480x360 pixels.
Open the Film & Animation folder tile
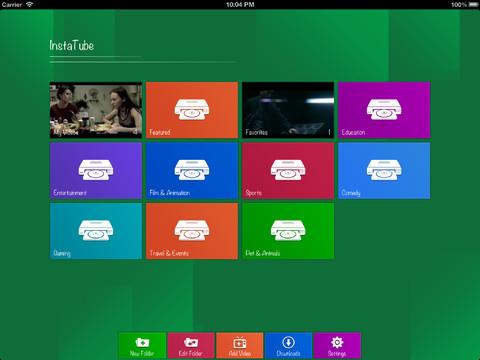click(x=192, y=171)
